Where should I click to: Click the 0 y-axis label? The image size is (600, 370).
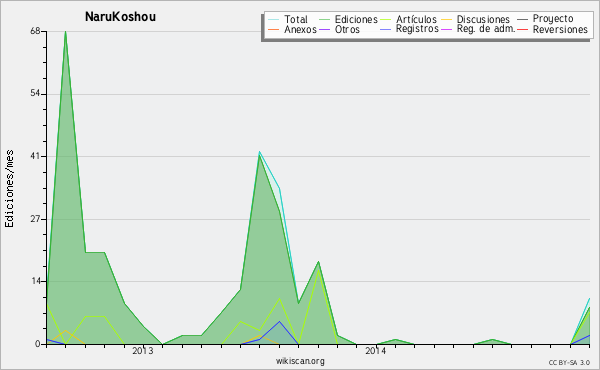tap(38, 344)
